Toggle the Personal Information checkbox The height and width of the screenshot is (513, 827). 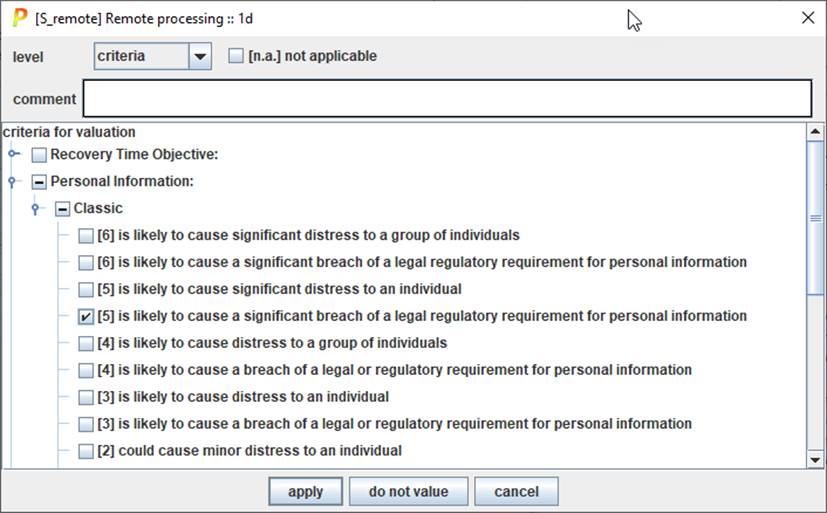point(39,182)
